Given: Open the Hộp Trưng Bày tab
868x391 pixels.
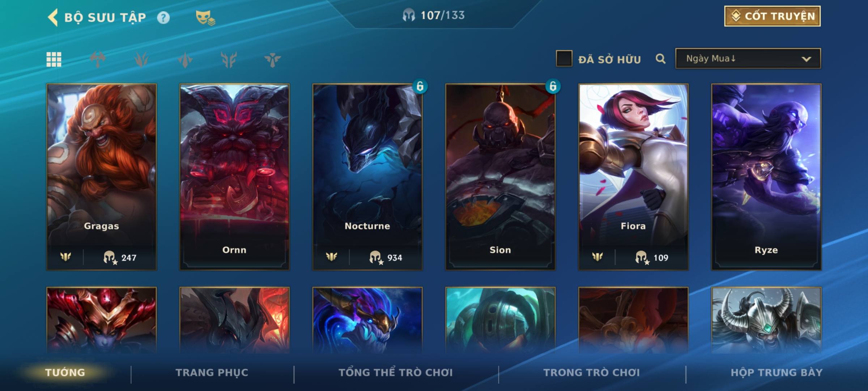Looking at the screenshot, I should [x=776, y=372].
